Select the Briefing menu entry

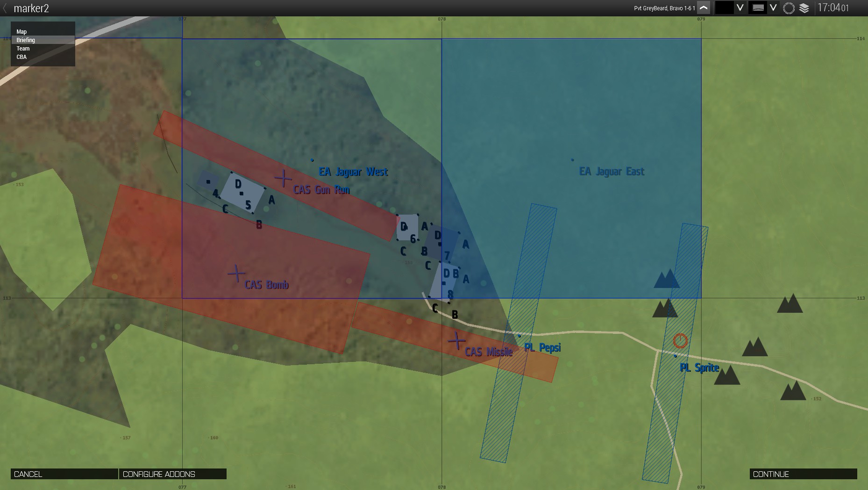coord(43,40)
